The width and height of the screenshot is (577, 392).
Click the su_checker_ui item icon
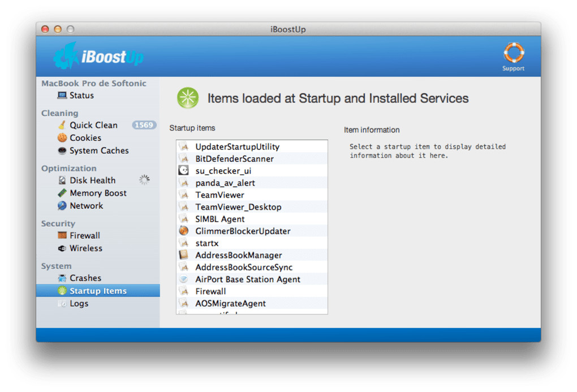[x=184, y=170]
